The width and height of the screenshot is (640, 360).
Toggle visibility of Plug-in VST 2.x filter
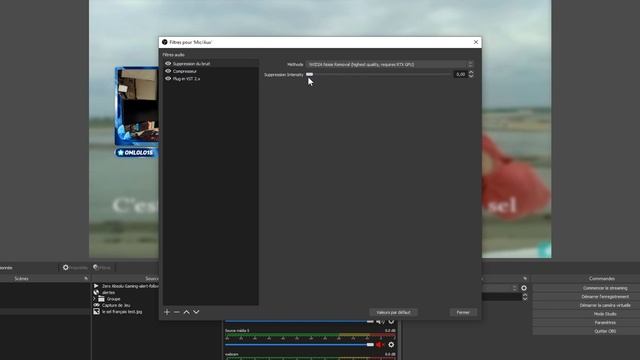click(168, 78)
